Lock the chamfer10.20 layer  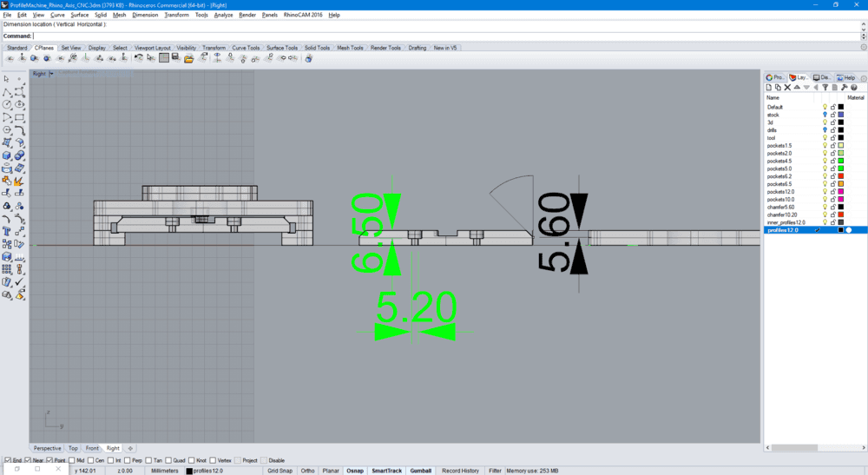coord(832,214)
